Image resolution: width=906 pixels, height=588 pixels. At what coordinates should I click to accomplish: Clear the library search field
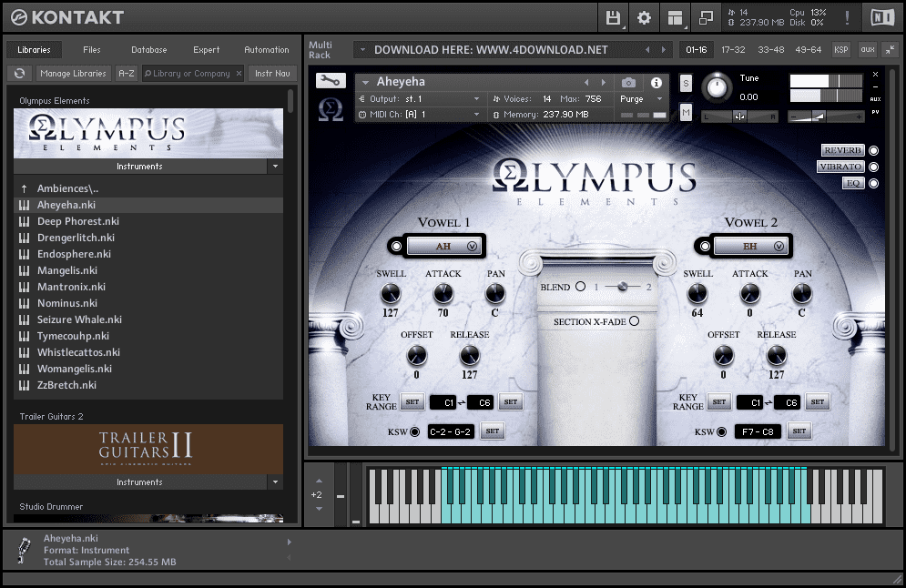239,74
